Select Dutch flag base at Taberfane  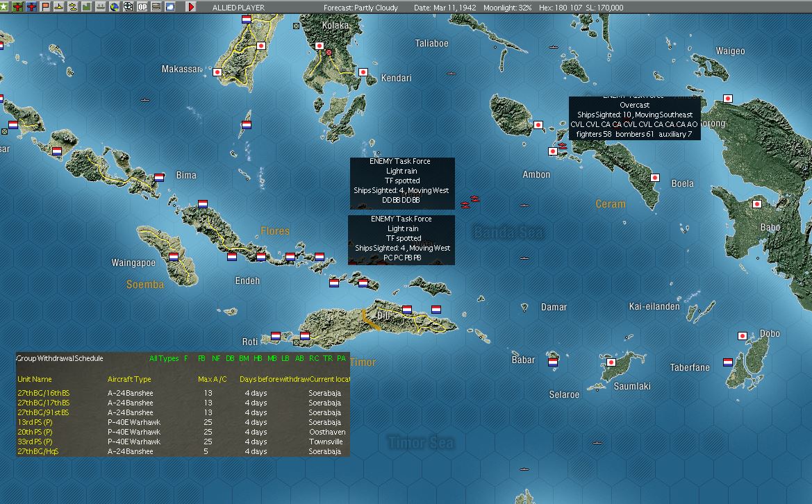click(728, 362)
